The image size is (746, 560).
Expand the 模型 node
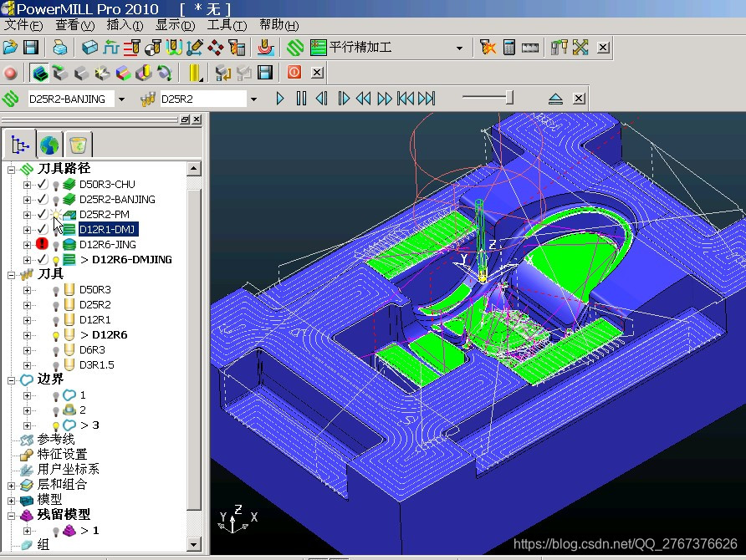[12, 501]
